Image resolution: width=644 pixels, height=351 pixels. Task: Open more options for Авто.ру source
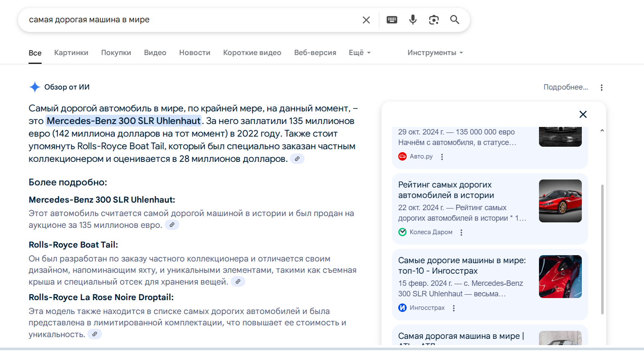442,157
